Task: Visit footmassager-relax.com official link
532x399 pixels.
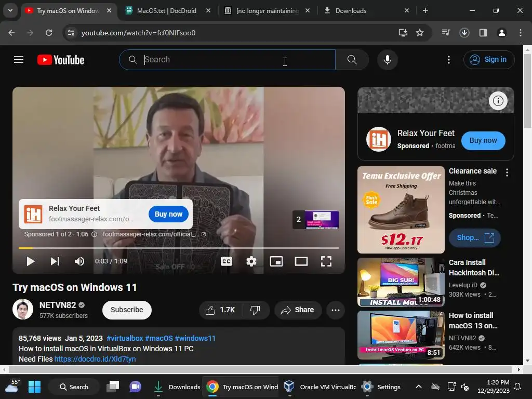Action: 154,234
